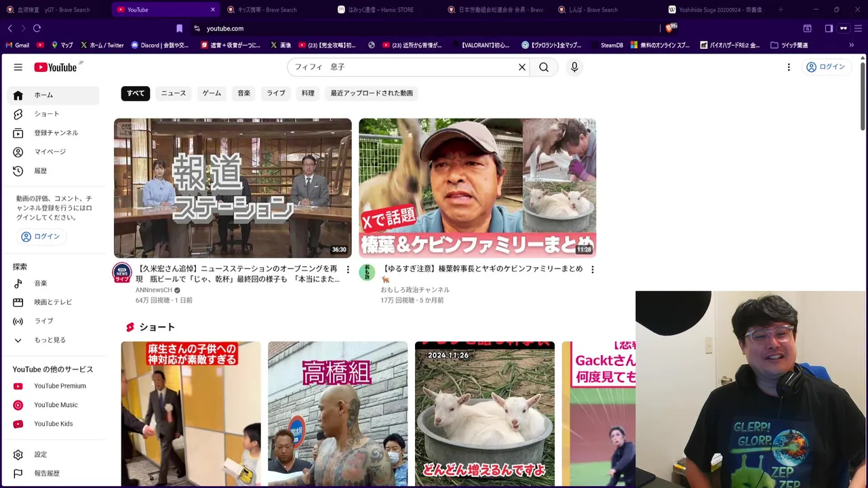Click the bookmark icon beside address bar
The image size is (868, 488).
[179, 28]
